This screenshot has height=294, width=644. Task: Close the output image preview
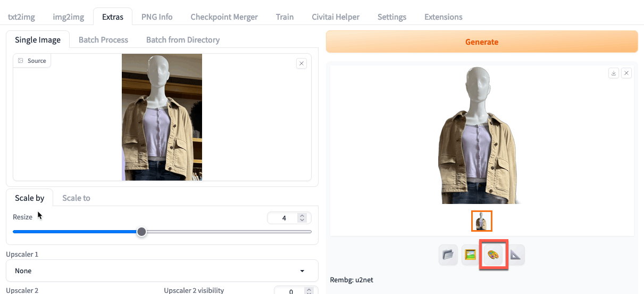pyautogui.click(x=626, y=73)
